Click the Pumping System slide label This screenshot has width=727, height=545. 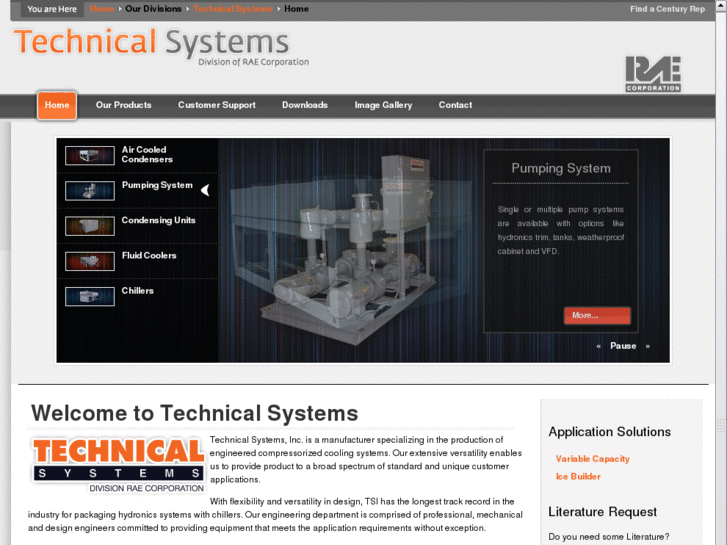coord(157,185)
